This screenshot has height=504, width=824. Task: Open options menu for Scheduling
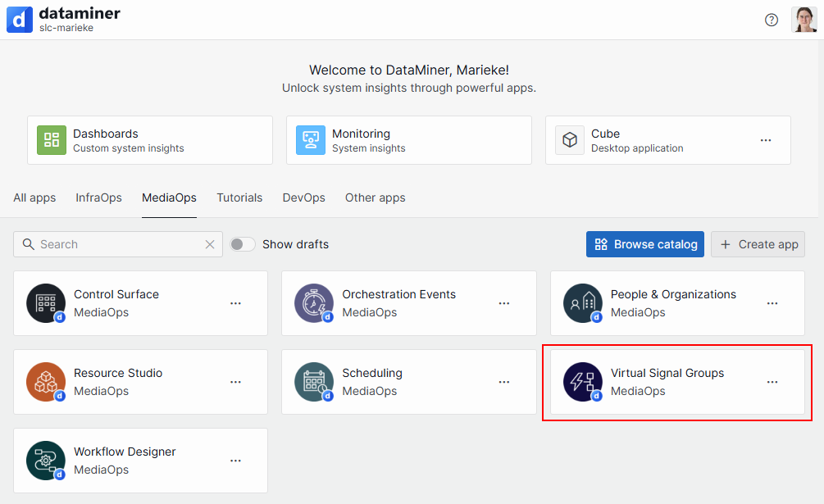pos(503,382)
